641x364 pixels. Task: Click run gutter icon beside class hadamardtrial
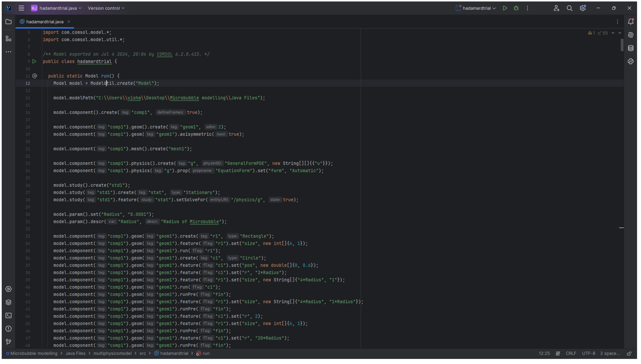[35, 61]
